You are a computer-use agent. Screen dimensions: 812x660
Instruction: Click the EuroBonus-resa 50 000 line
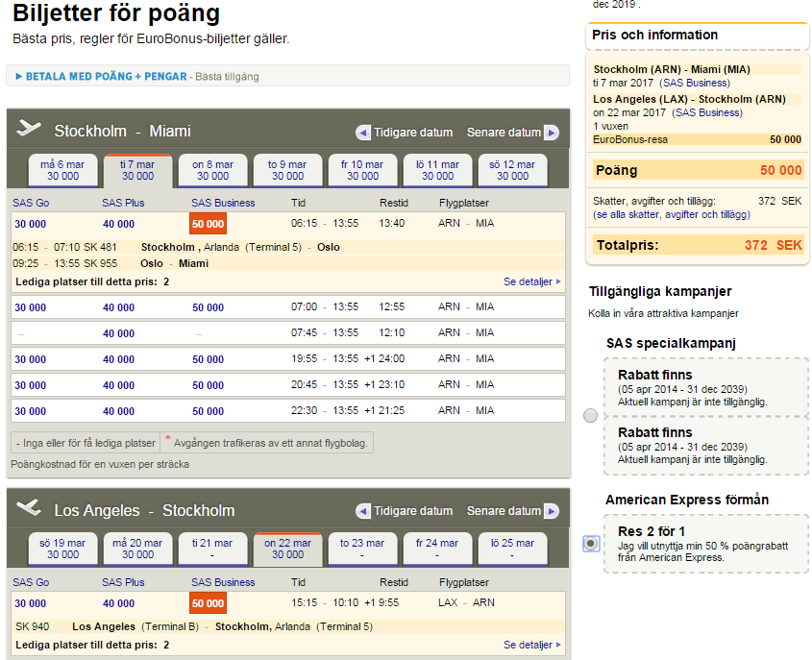click(x=697, y=139)
